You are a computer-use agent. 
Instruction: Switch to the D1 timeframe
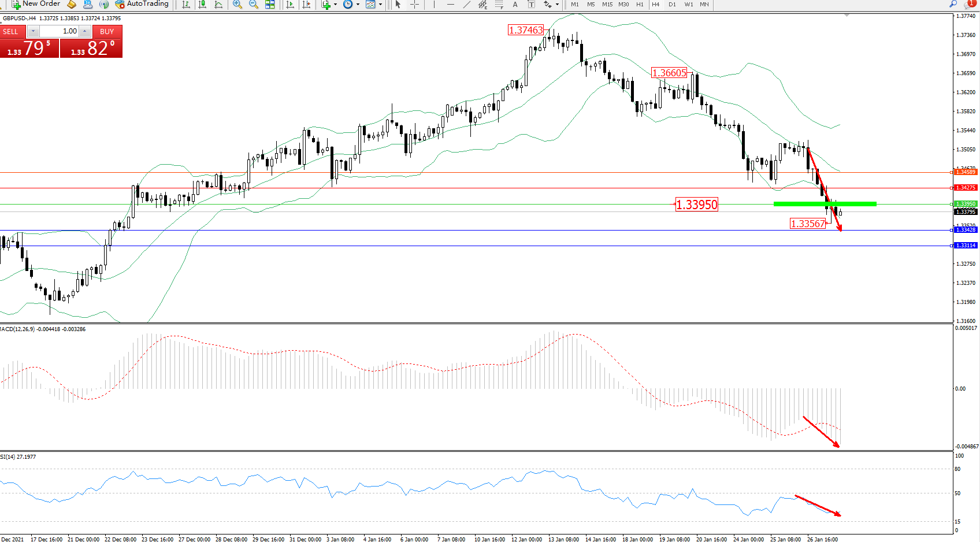(x=672, y=4)
